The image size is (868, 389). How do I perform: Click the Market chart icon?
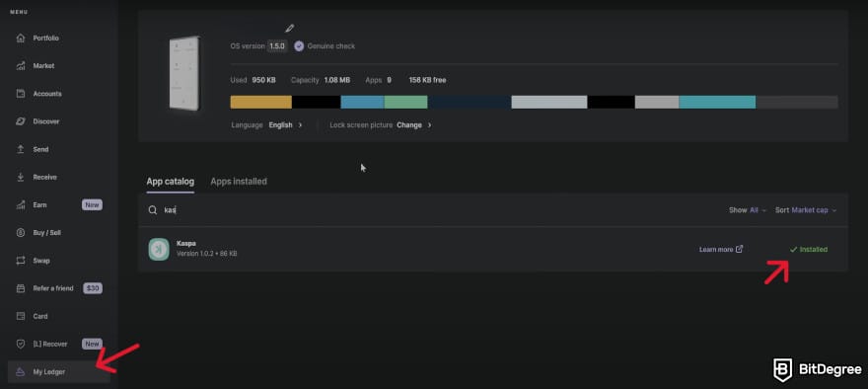click(21, 66)
